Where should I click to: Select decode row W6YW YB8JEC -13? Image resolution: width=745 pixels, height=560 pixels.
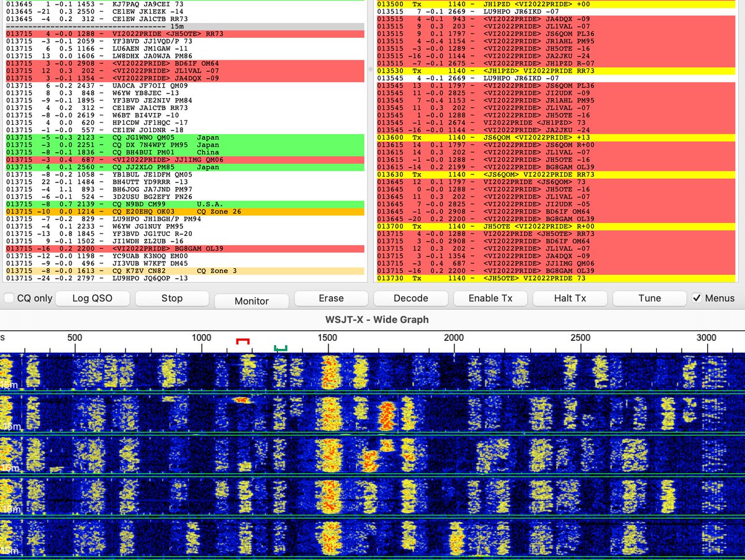click(184, 93)
